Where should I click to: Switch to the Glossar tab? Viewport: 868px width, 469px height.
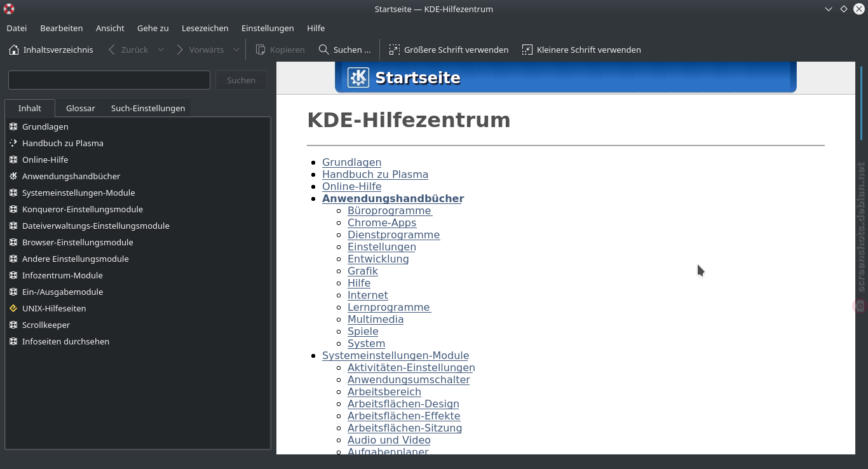pos(81,108)
